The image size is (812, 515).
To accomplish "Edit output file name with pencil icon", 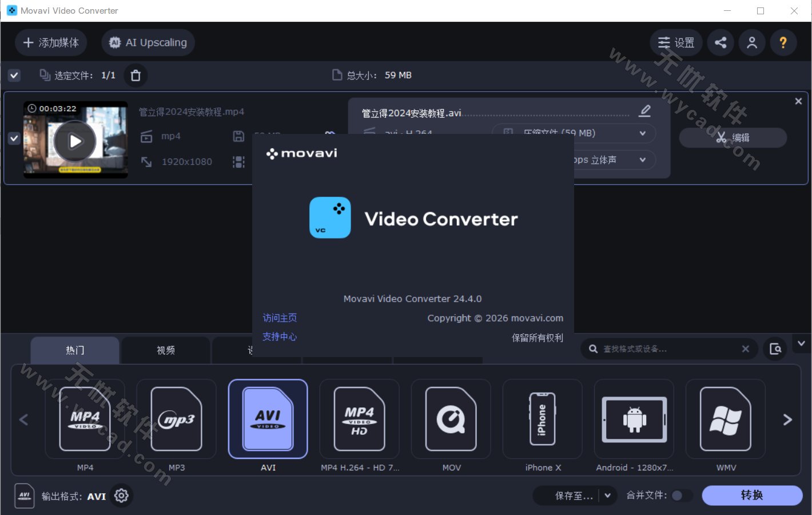I will (645, 110).
